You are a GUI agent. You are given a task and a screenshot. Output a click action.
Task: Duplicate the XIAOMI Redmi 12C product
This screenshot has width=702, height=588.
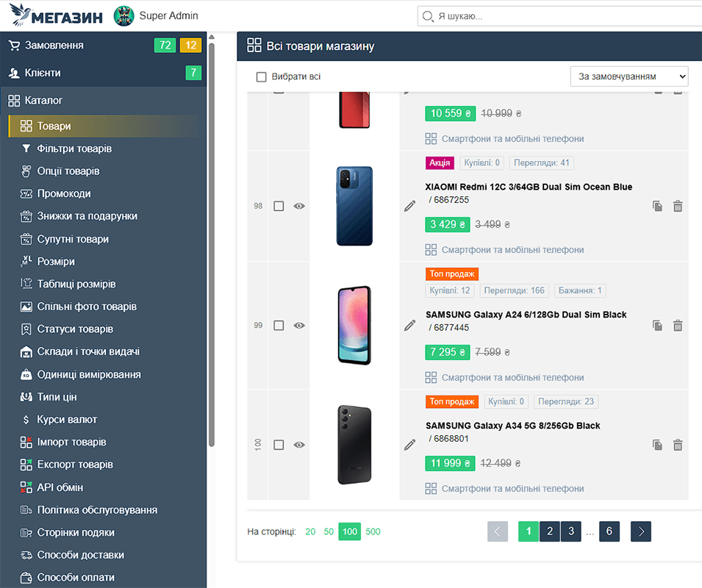coord(657,206)
